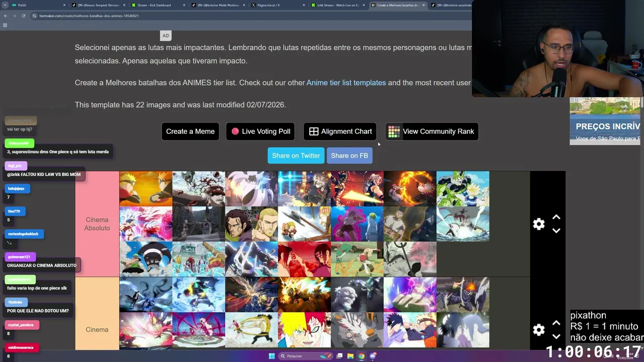Viewport: 644px width, 362px height.
Task: Open View Community Rank
Action: click(x=432, y=131)
